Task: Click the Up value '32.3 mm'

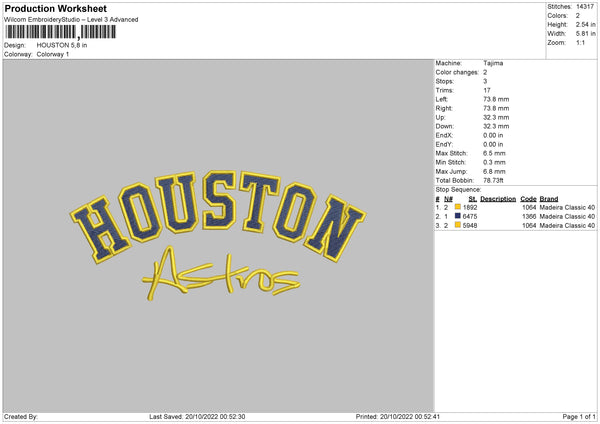Action: point(496,117)
